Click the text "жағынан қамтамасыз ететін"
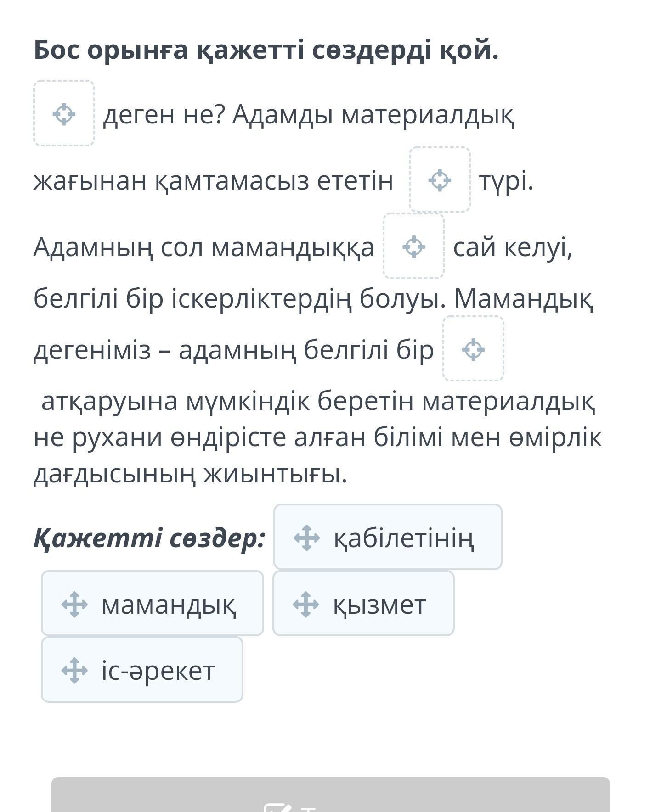Viewport: 650px width, 812px height. click(214, 181)
